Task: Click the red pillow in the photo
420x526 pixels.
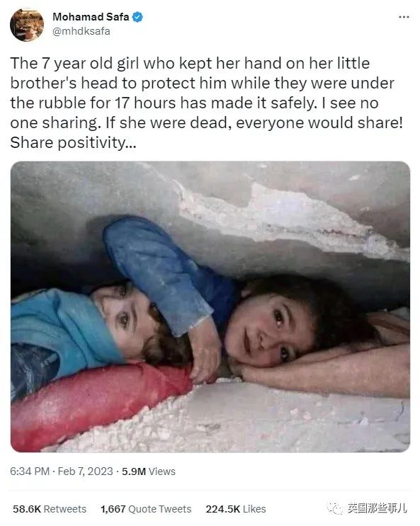Action: (x=97, y=403)
